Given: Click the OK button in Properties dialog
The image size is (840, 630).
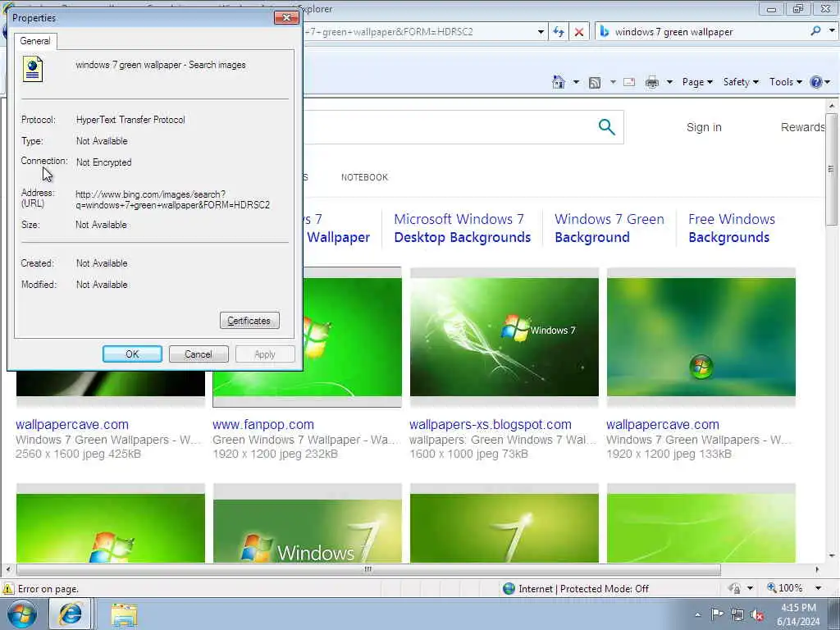Looking at the screenshot, I should [132, 354].
